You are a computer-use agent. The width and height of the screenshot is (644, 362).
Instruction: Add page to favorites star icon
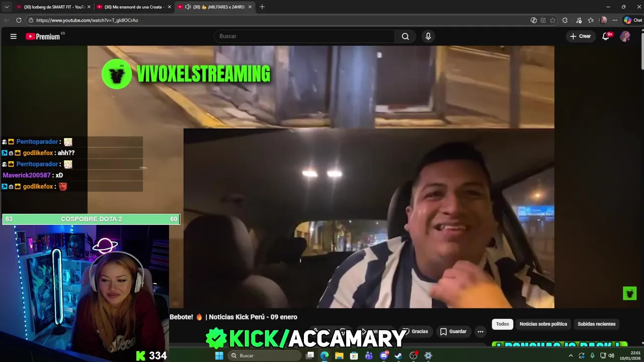(552, 20)
